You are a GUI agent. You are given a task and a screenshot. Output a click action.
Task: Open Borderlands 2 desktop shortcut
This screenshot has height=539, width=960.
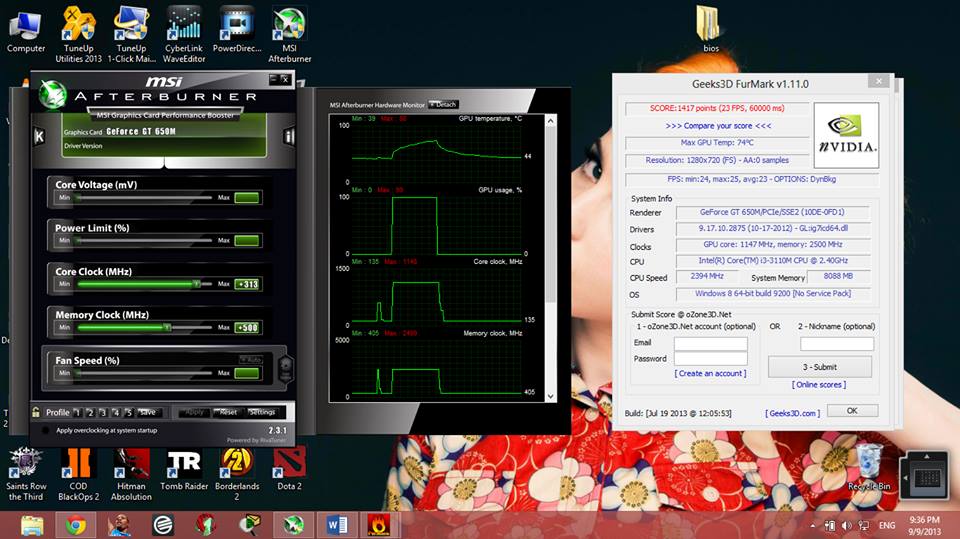click(237, 475)
